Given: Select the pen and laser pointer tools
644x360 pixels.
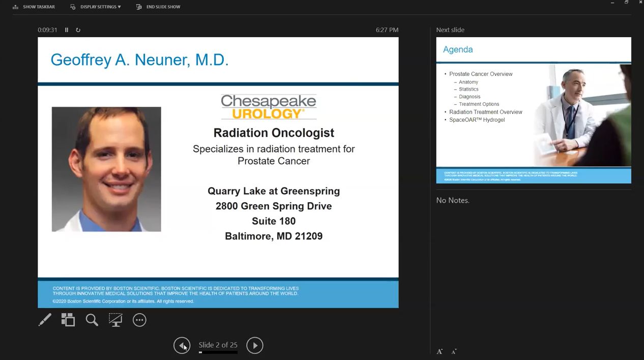Looking at the screenshot, I should point(45,320).
